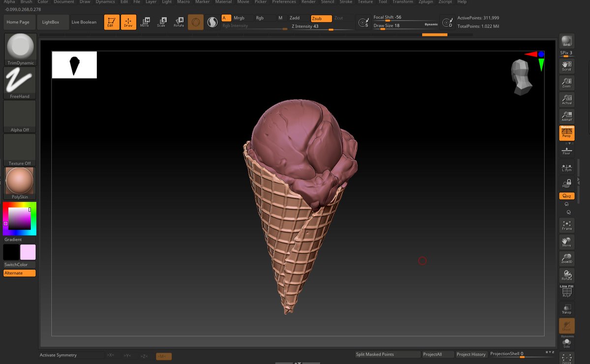The width and height of the screenshot is (590, 364).
Task: Click the Frame mesh icon
Action: pyautogui.click(x=567, y=225)
